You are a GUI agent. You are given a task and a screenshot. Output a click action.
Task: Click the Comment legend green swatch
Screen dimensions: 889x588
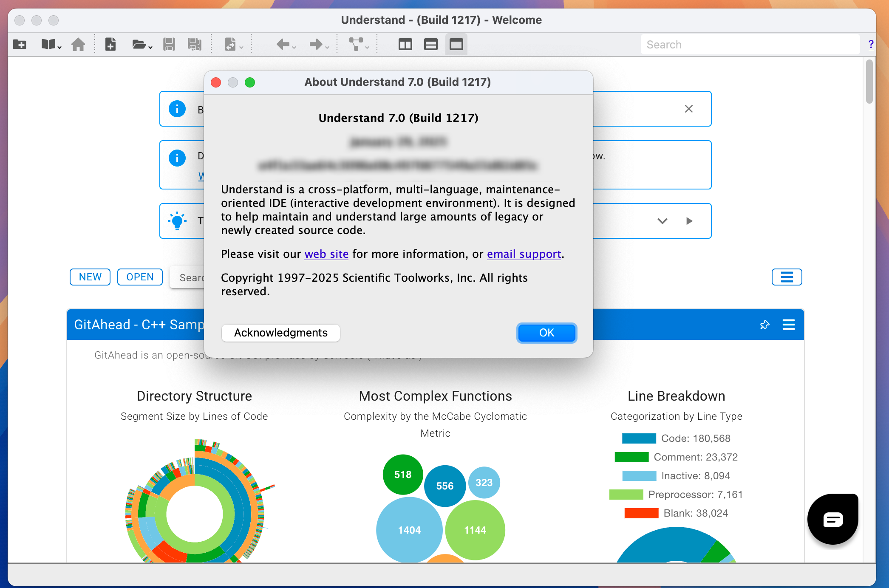(631, 457)
